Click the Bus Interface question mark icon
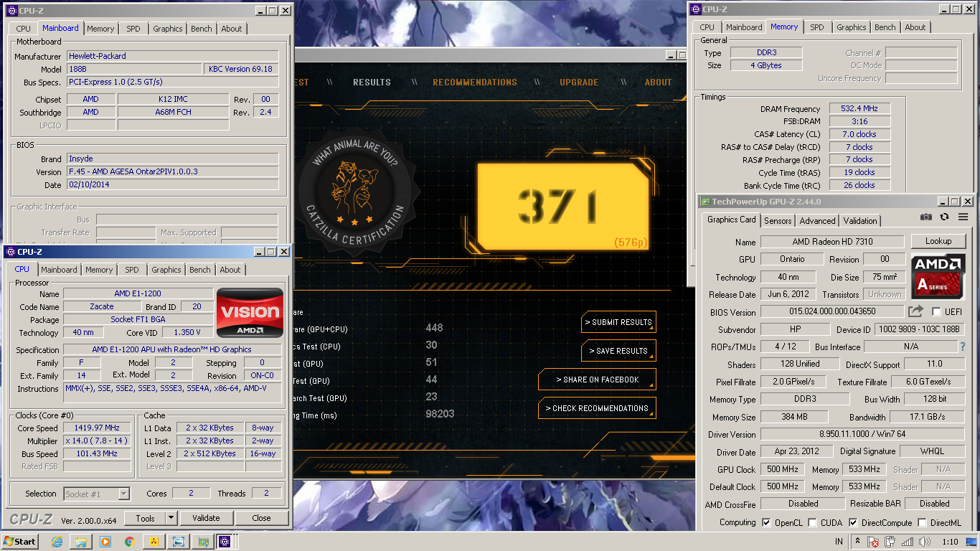Viewport: 980px width, 551px height. coord(962,347)
